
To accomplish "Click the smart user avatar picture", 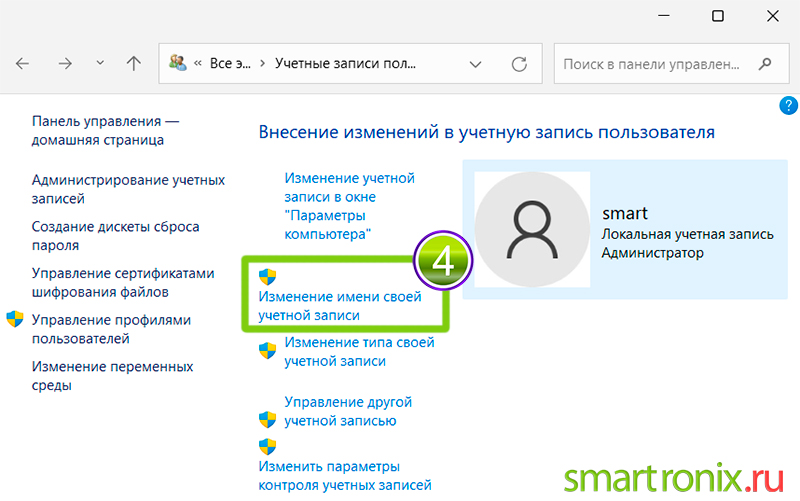I will tap(532, 229).
